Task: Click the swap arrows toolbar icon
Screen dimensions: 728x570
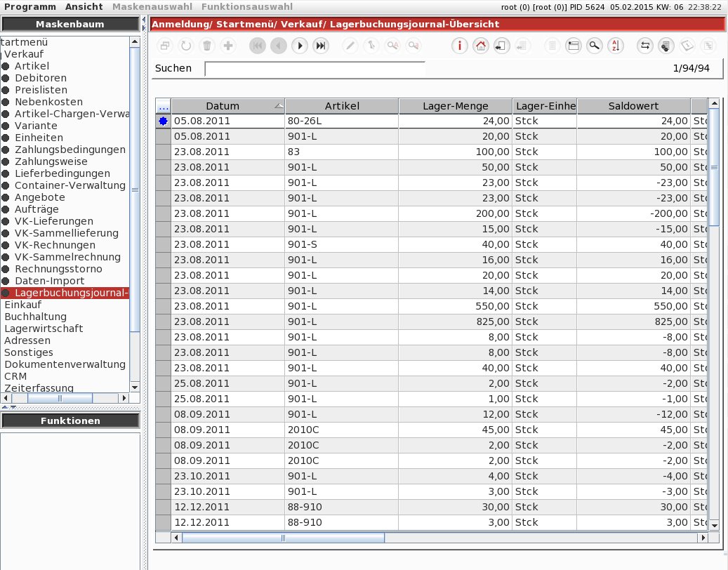Action: point(645,46)
